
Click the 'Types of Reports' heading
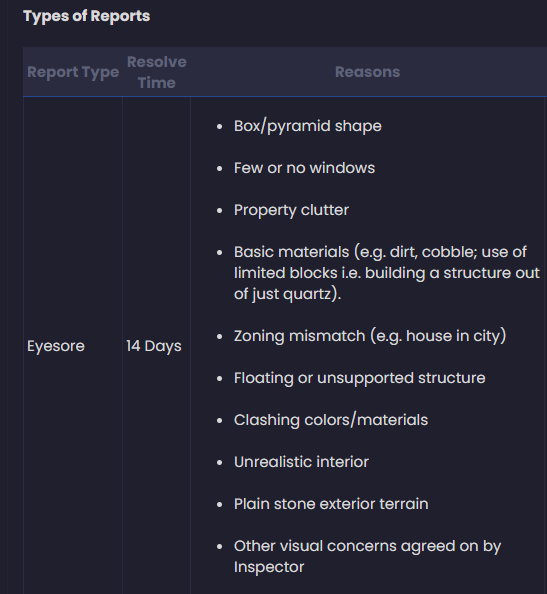[86, 16]
